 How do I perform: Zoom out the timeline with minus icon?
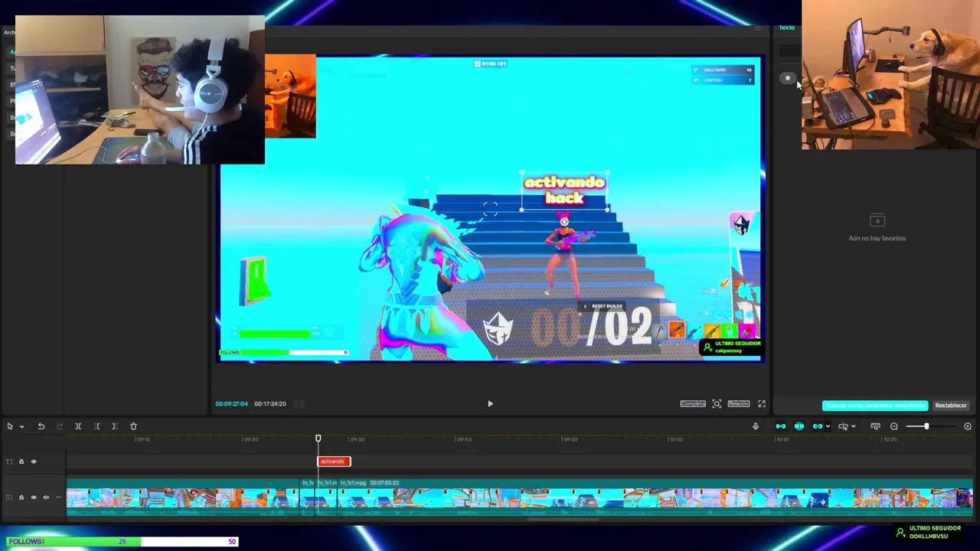[894, 426]
